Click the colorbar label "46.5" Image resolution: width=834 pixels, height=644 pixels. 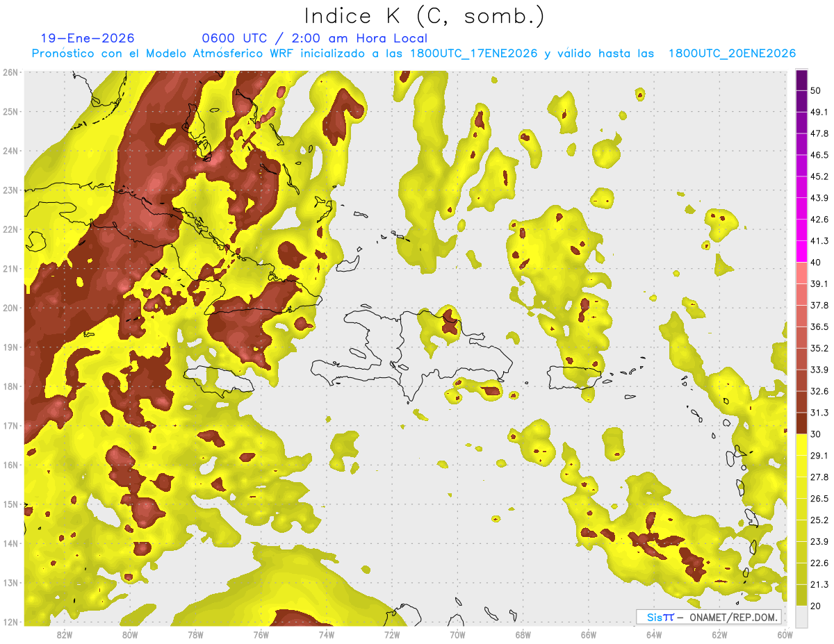point(819,156)
